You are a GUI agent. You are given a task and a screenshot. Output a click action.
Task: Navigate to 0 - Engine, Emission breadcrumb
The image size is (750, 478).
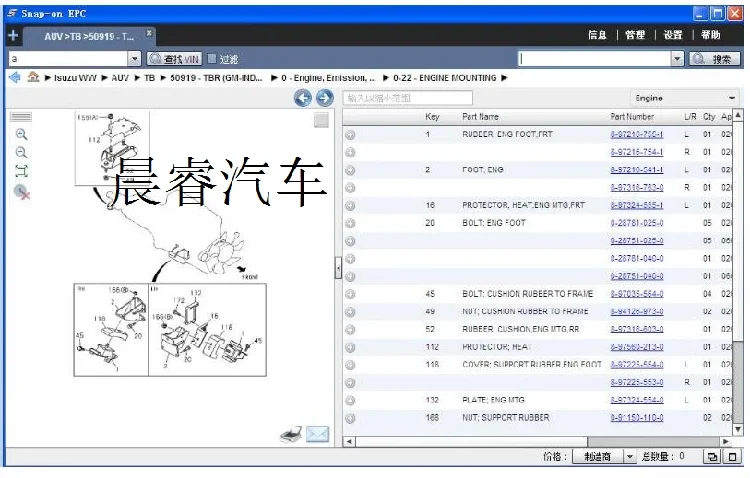[328, 78]
